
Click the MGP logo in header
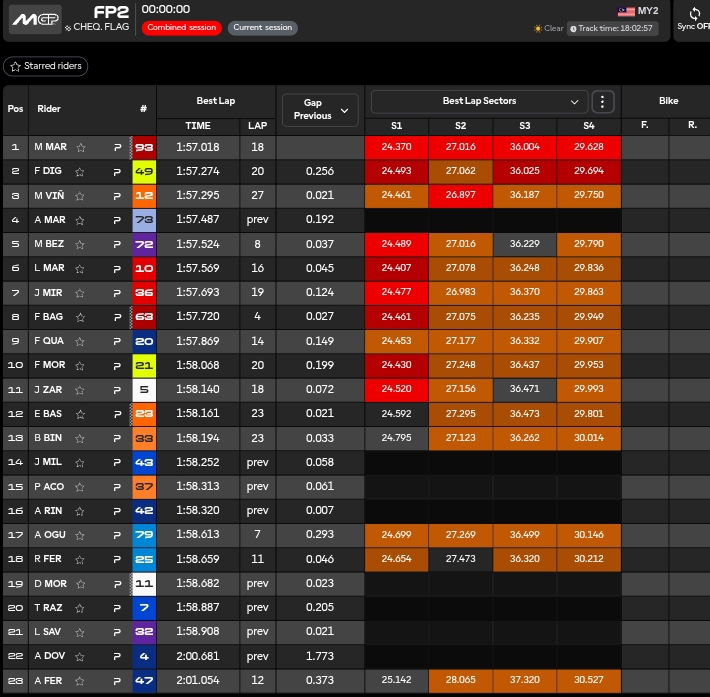tap(35, 18)
